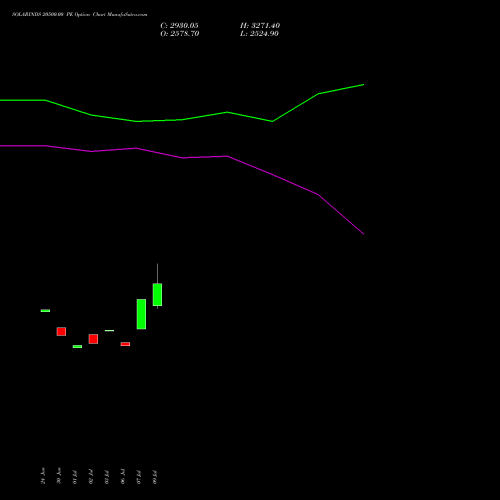Click the purple lower band line

pos(182,158)
